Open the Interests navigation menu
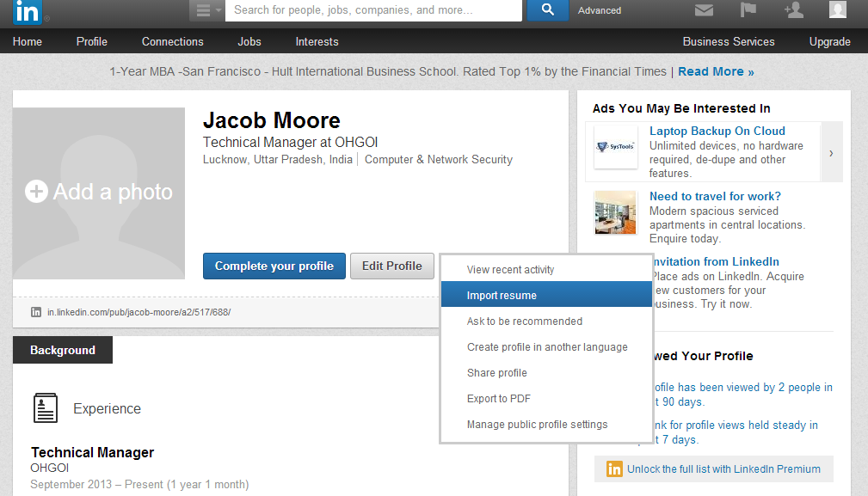This screenshot has height=496, width=868. tap(317, 41)
